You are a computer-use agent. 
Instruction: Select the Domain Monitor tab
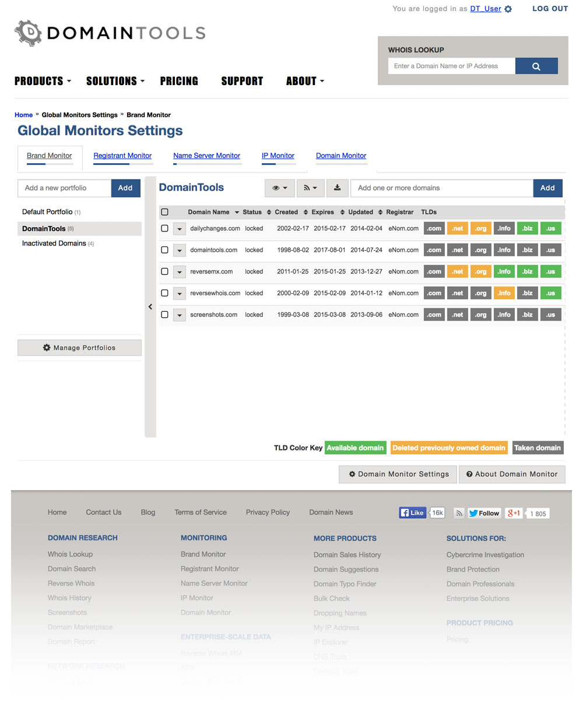point(341,156)
